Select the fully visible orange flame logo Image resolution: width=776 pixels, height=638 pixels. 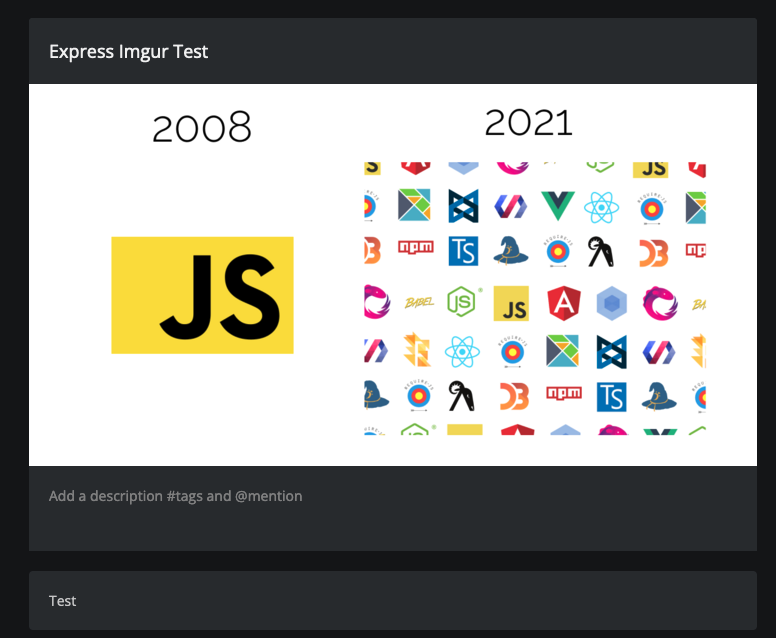click(x=416, y=351)
